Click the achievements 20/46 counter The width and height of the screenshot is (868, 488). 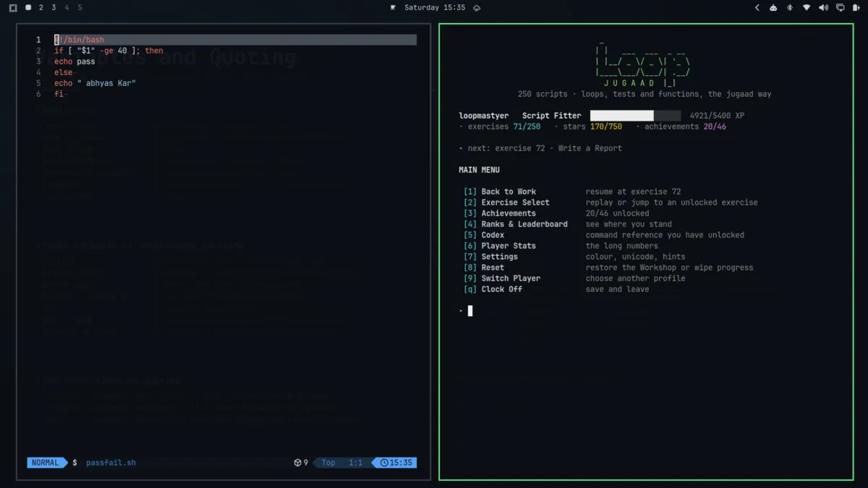[x=685, y=127]
